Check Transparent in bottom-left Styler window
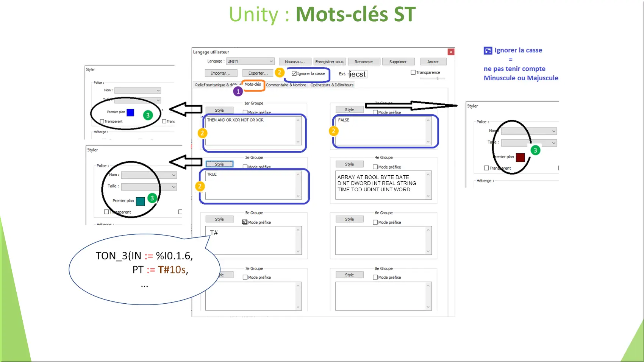The width and height of the screenshot is (644, 362). pyautogui.click(x=106, y=212)
